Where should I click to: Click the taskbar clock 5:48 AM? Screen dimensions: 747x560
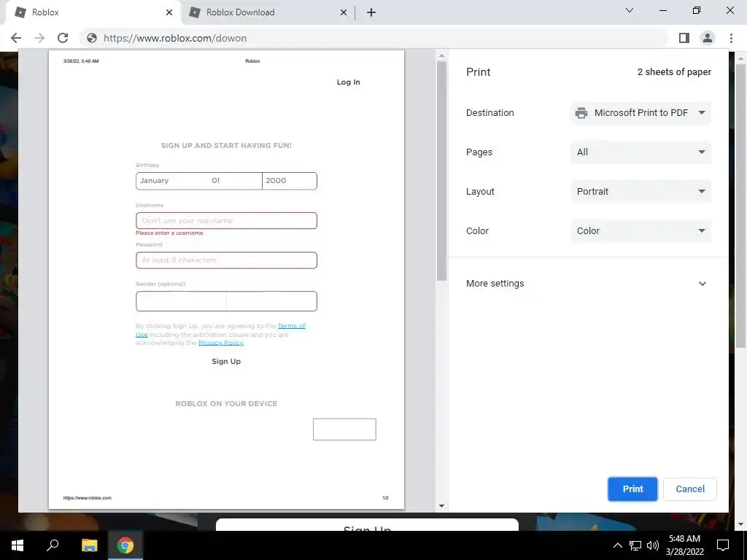click(684, 539)
